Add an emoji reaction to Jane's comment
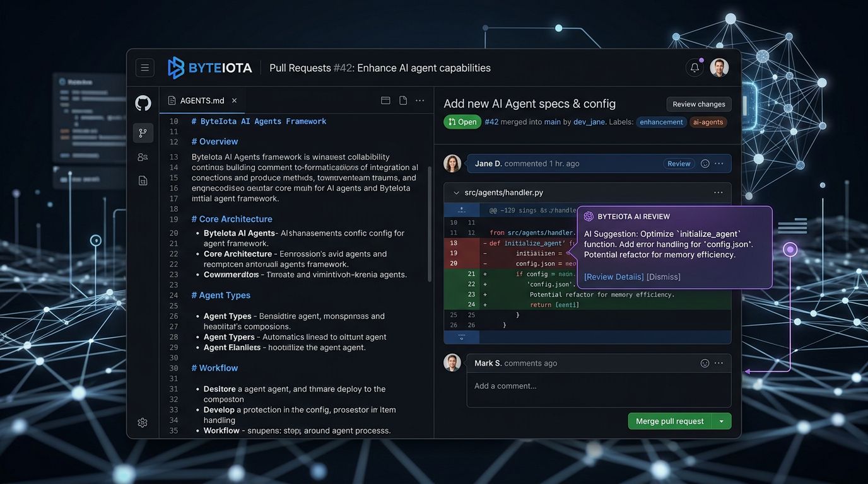 pos(705,163)
